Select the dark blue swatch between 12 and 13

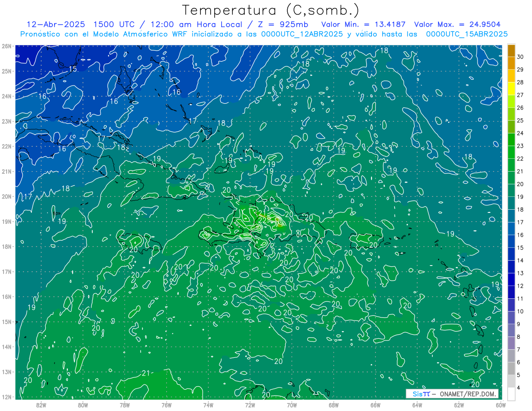coord(511,279)
